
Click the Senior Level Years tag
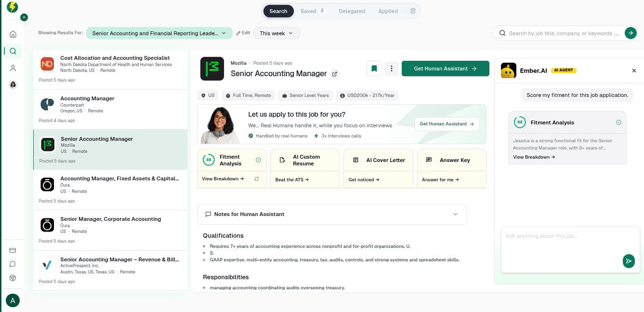pos(305,95)
